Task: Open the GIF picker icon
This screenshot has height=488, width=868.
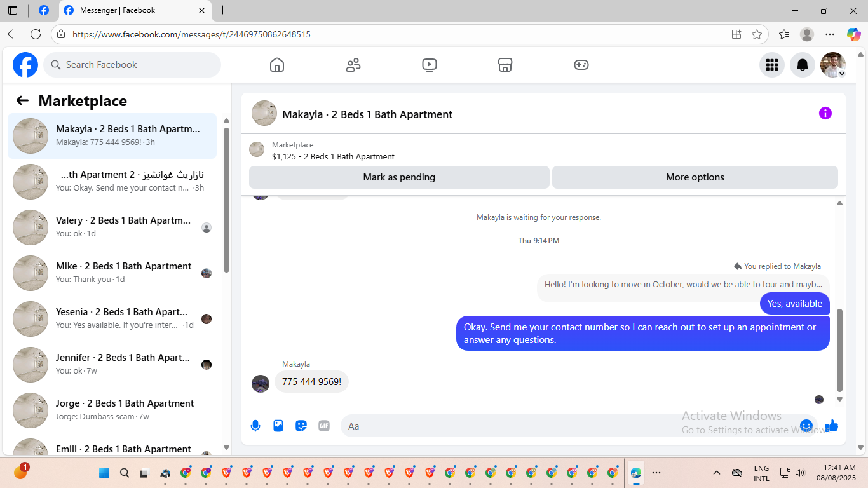Action: click(324, 426)
